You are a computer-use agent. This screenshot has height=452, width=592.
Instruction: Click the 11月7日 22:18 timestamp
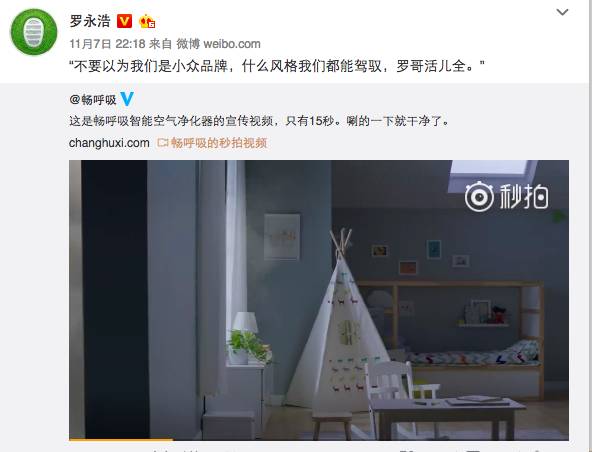107,44
